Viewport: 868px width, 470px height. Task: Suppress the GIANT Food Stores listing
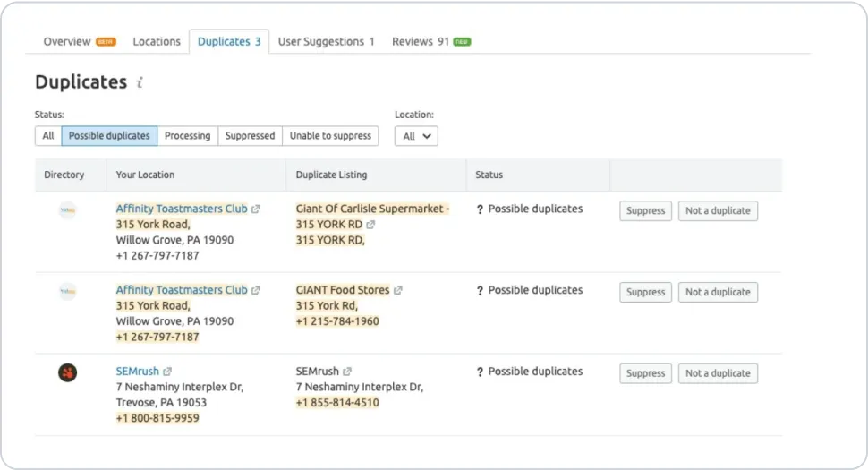pyautogui.click(x=645, y=293)
